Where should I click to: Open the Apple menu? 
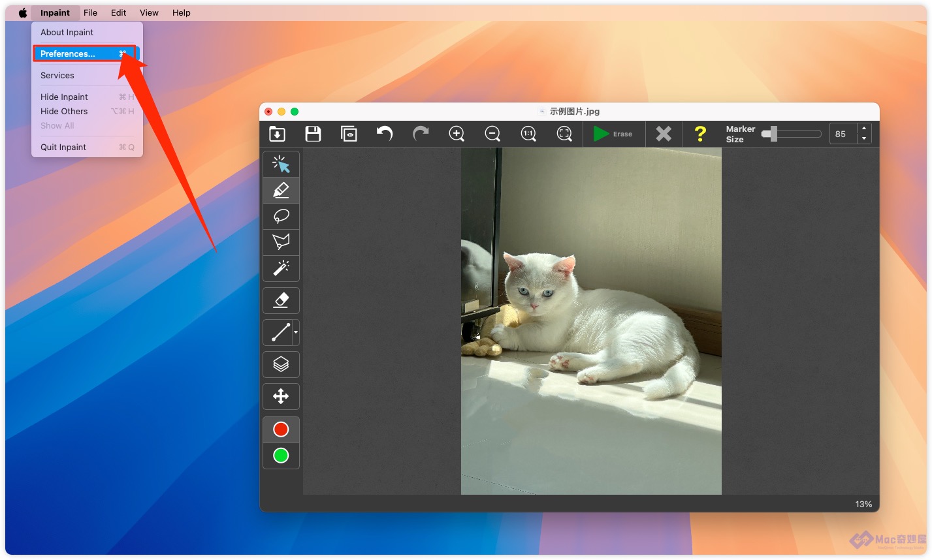coord(23,12)
